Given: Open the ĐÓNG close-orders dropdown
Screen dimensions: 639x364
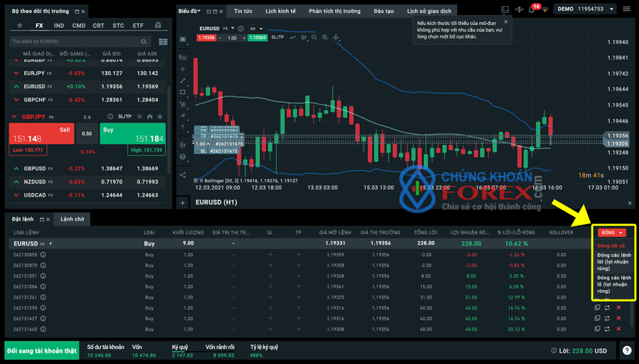Looking at the screenshot, I should tap(611, 233).
